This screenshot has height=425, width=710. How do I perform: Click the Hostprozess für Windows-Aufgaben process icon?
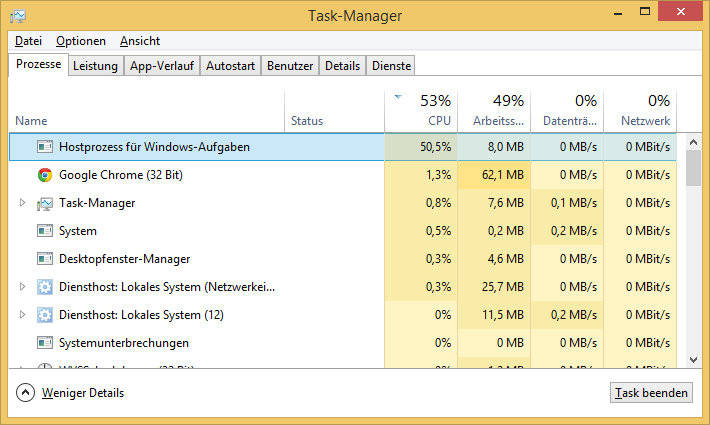(45, 147)
